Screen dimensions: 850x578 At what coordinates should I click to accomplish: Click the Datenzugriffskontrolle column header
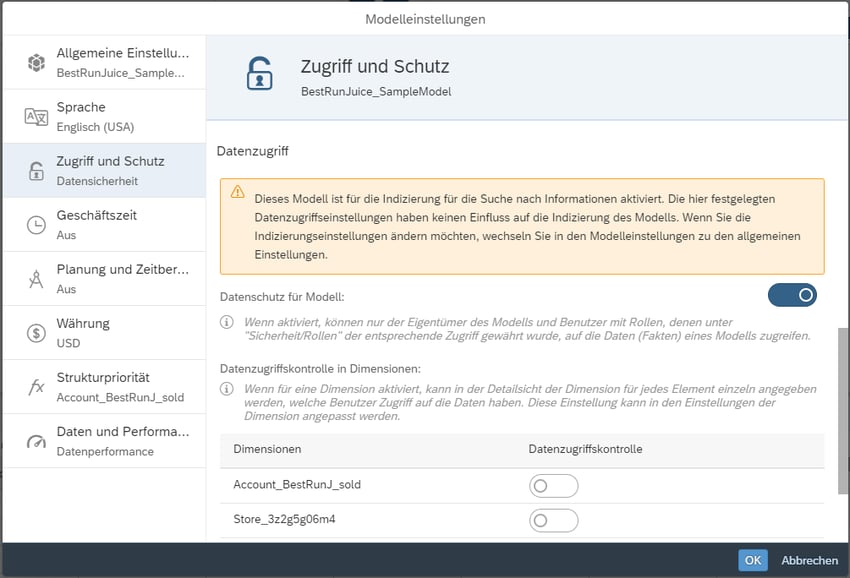[585, 449]
